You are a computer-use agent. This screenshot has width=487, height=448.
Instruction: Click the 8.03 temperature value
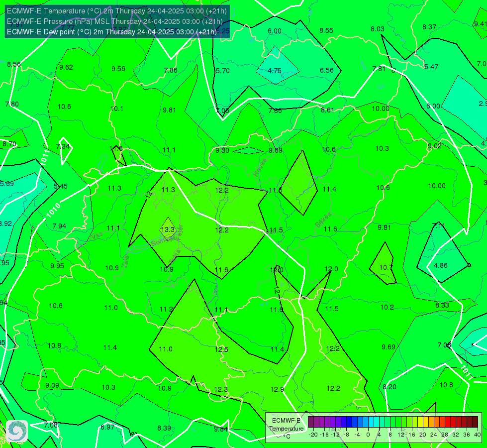[378, 29]
